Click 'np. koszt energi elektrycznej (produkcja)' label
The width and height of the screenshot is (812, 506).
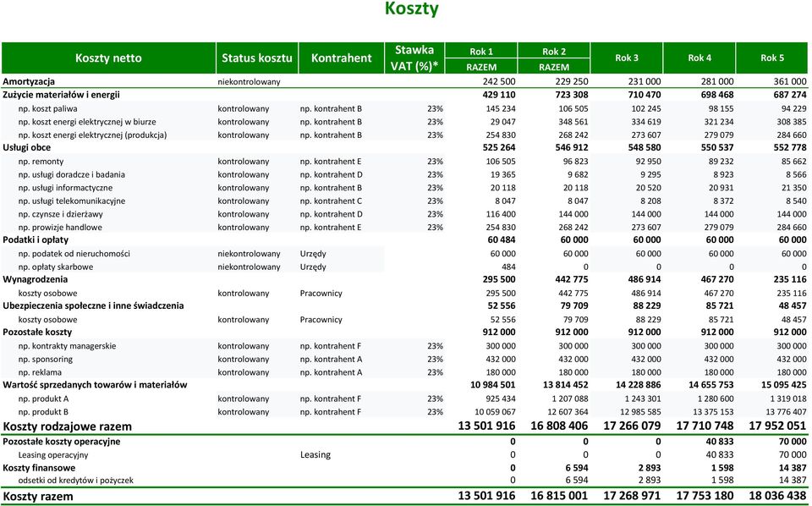[x=92, y=135]
